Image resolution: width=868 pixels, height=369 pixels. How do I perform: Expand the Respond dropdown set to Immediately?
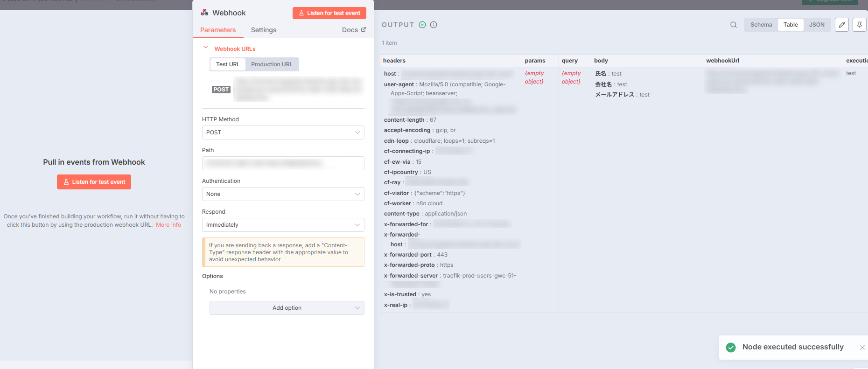point(283,225)
